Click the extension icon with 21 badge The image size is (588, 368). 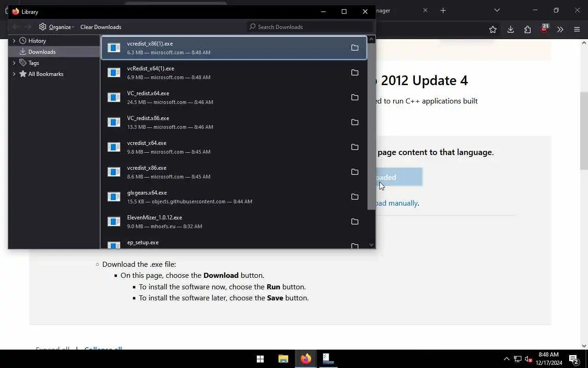544,29
